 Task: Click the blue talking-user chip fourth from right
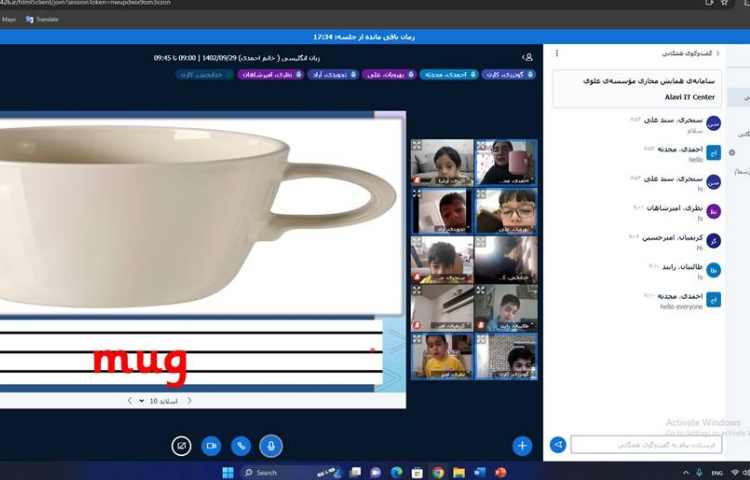pyautogui.click(x=333, y=75)
